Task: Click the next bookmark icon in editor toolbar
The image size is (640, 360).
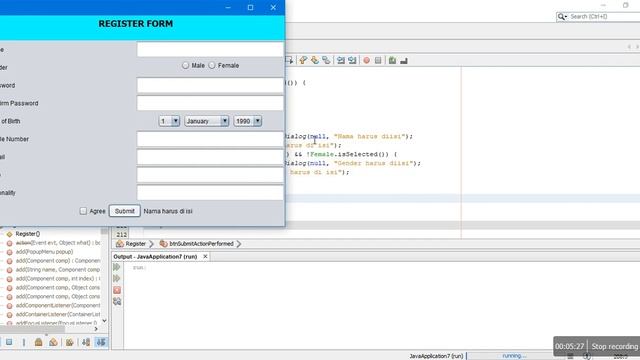Action: point(315,60)
